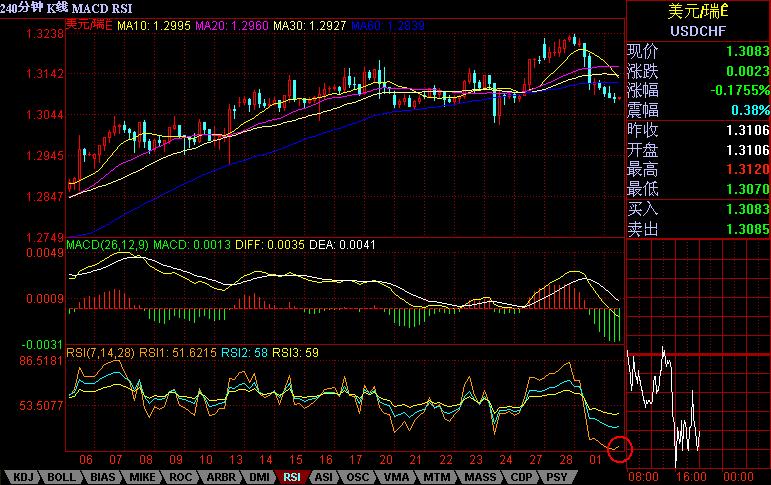This screenshot has width=771, height=485.
Task: Click the USDCHF symbol title
Action: (698, 31)
